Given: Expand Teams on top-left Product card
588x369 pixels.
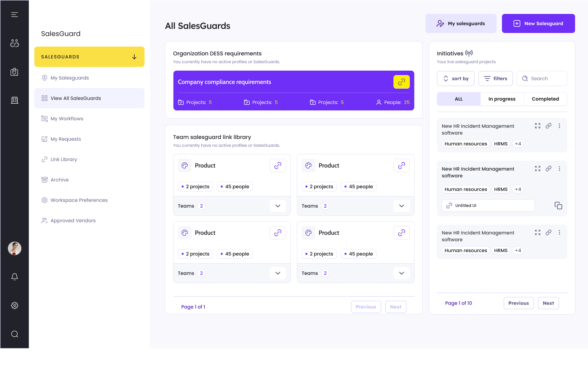Looking at the screenshot, I should tap(278, 206).
